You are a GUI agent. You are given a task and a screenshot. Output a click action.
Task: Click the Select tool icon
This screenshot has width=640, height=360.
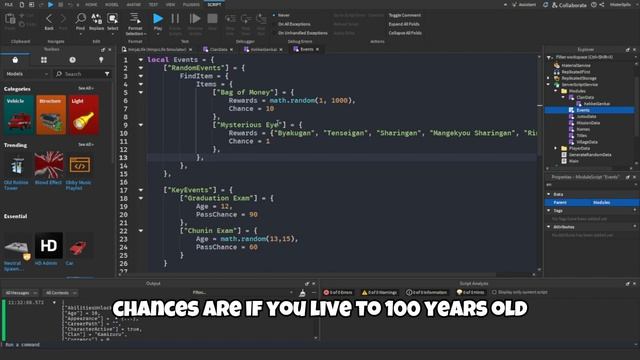112,18
